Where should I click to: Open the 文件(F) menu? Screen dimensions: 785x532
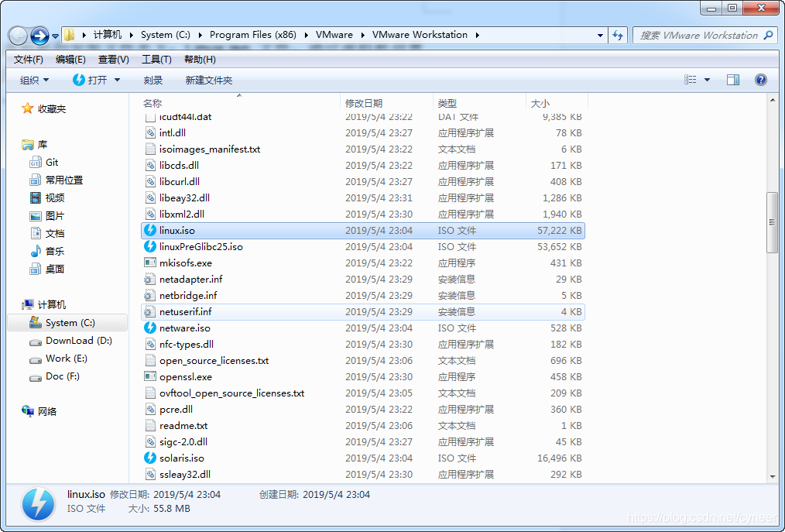pos(28,60)
